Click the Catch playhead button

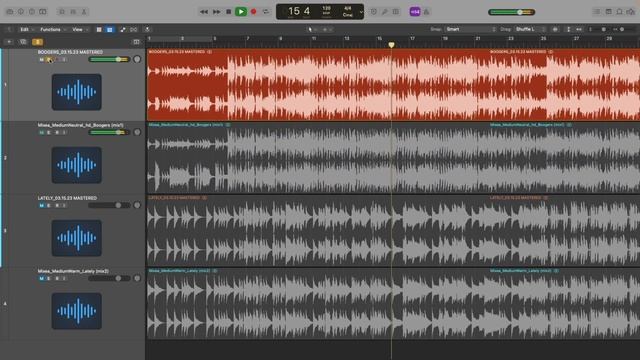147,29
